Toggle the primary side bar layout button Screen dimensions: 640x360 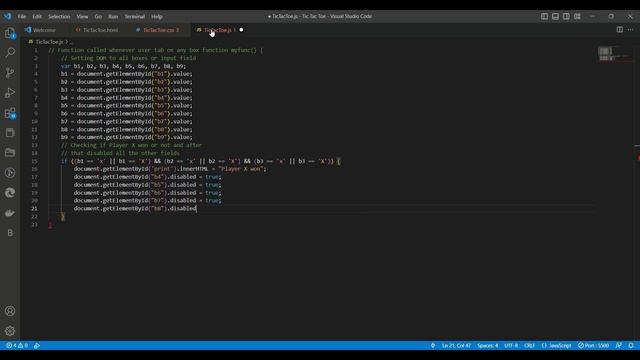[544, 16]
